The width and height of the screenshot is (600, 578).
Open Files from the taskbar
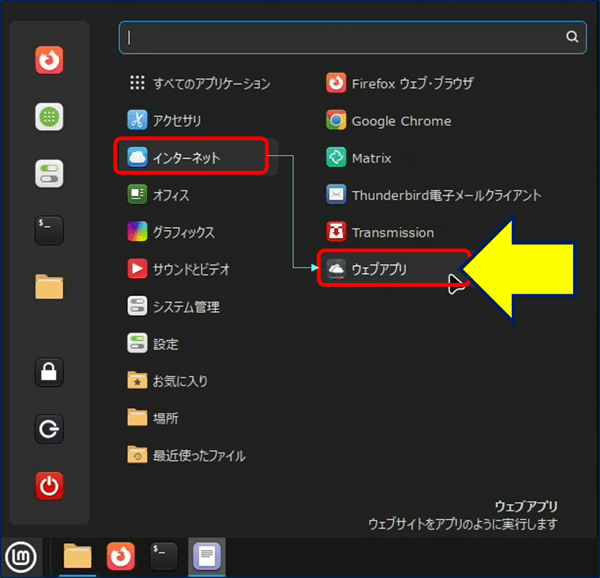77,557
